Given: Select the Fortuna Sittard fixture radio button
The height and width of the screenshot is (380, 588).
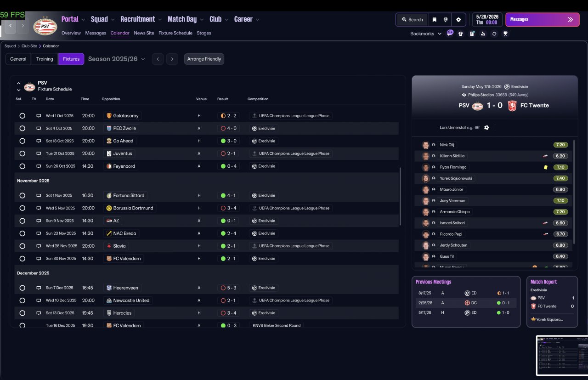Looking at the screenshot, I should pos(22,196).
